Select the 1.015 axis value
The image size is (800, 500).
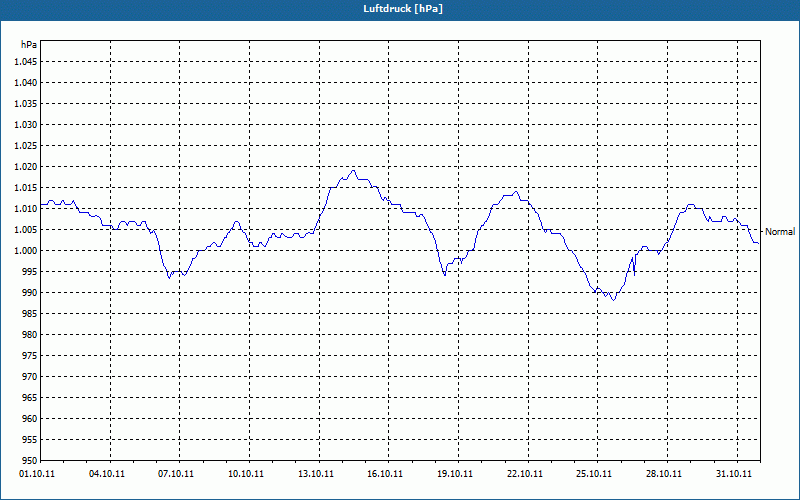[x=26, y=188]
